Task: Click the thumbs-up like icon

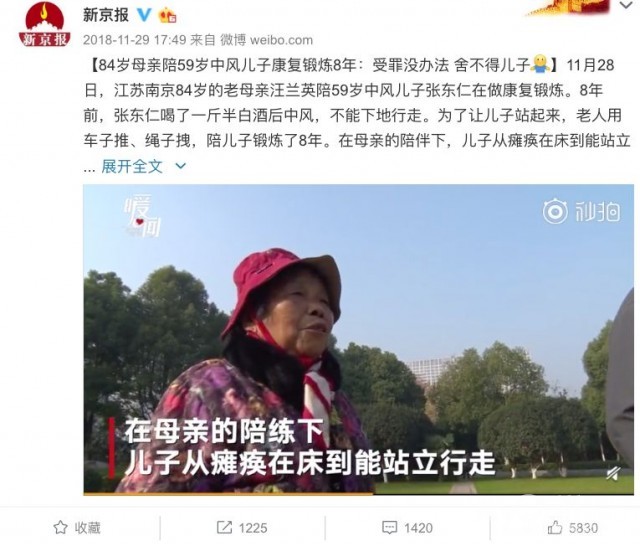Action: [555, 528]
